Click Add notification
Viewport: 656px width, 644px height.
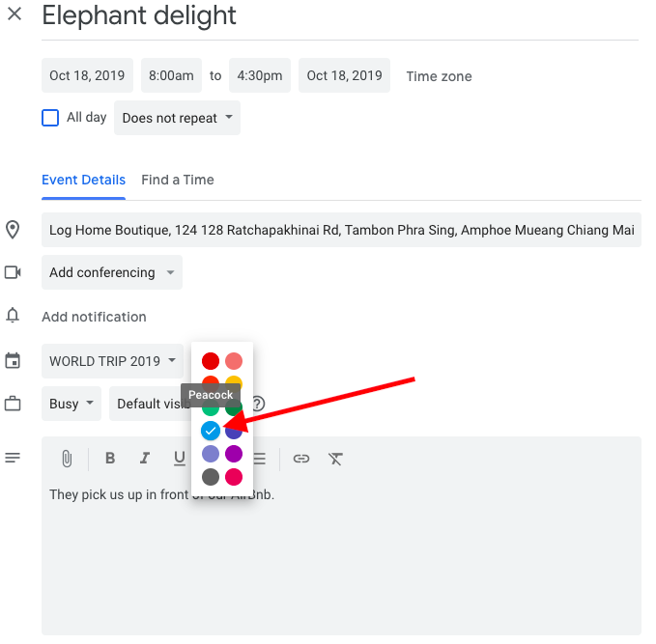click(x=94, y=317)
